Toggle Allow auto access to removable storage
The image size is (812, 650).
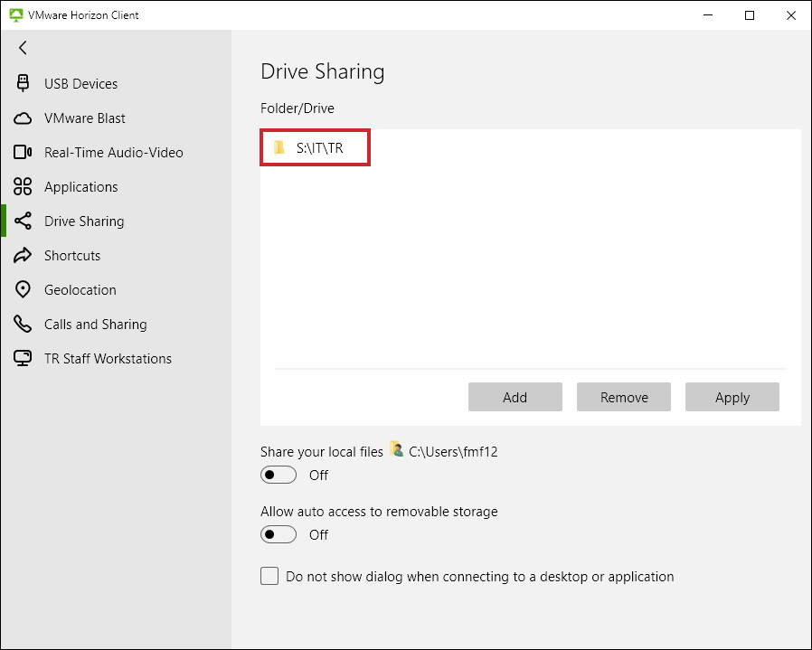(x=279, y=534)
